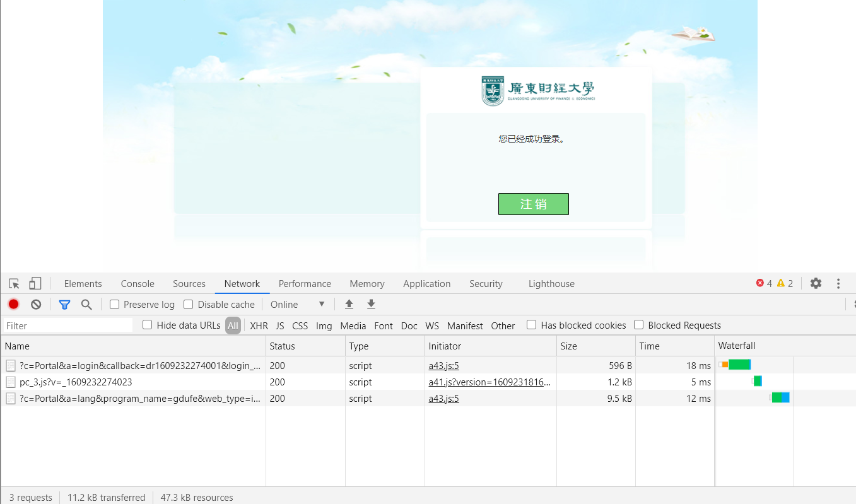The height and width of the screenshot is (504, 856).
Task: Export HAR file with download arrow
Action: click(x=372, y=304)
